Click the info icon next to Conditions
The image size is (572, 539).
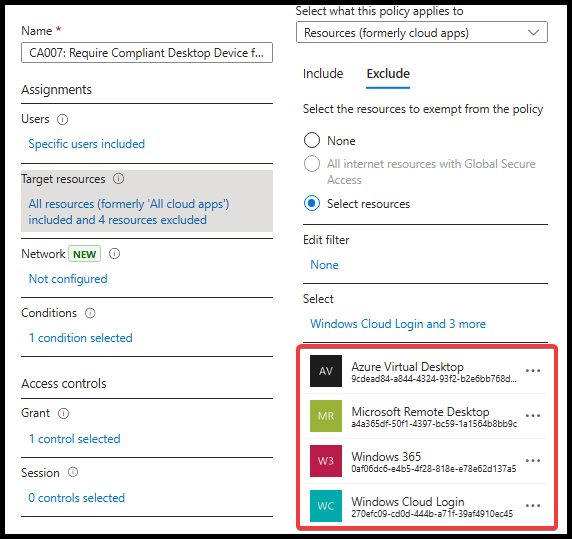pyautogui.click(x=90, y=313)
